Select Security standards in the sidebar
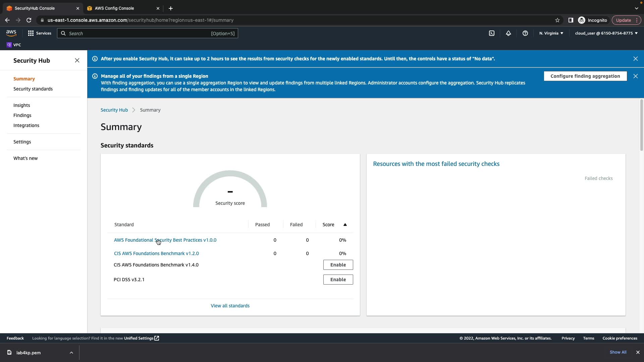Screen dimensions: 644x362 [33, 89]
